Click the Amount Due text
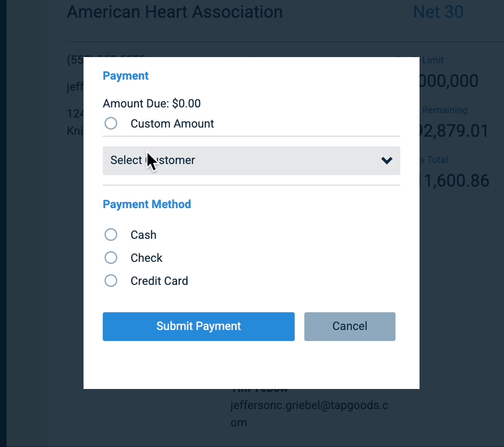This screenshot has width=504, height=447. (x=152, y=104)
